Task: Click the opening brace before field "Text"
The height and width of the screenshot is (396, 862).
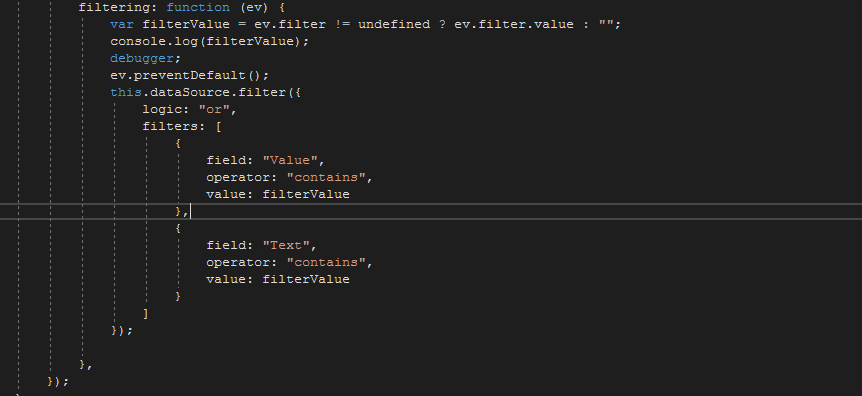Action: tap(178, 228)
